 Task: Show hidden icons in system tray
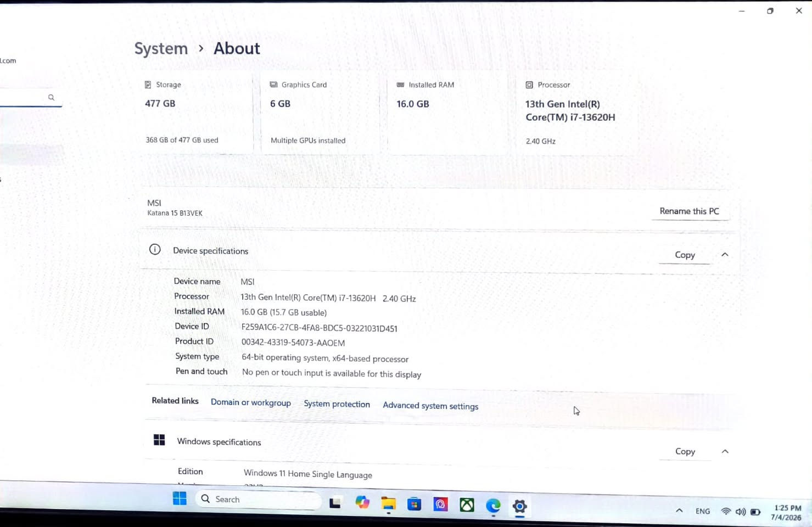[x=679, y=511]
